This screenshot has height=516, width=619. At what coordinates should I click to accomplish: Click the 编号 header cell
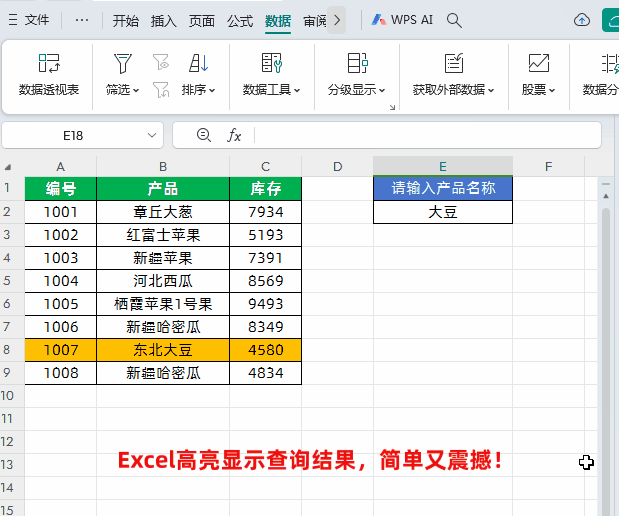click(x=60, y=189)
